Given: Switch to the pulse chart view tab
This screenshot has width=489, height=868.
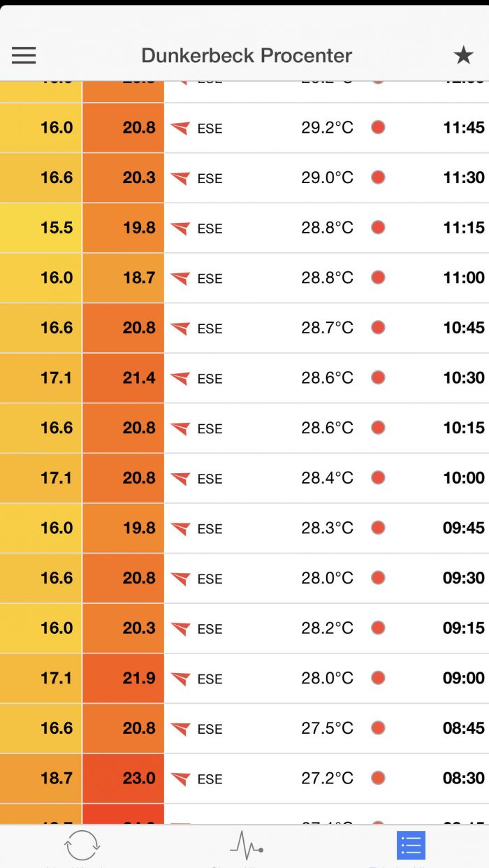Looking at the screenshot, I should [x=246, y=845].
